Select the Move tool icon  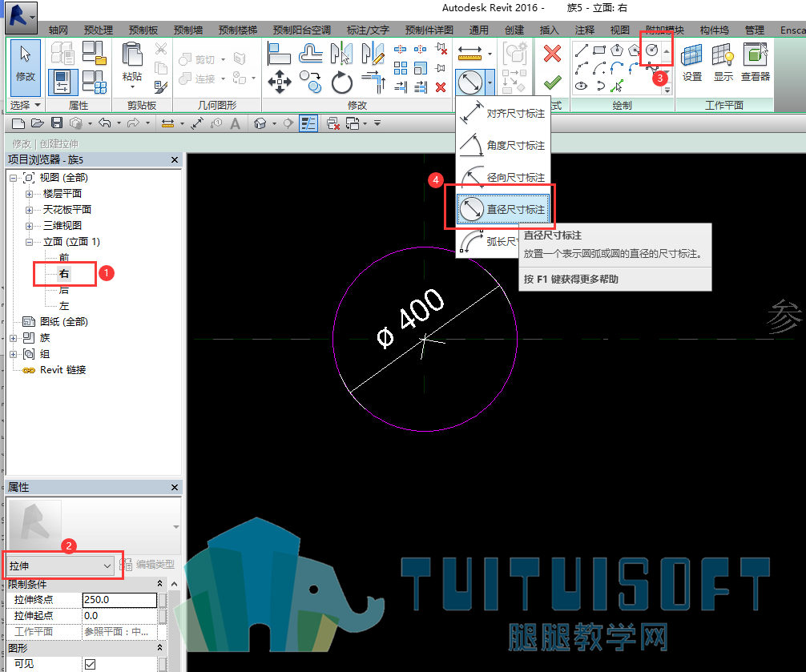coord(280,82)
